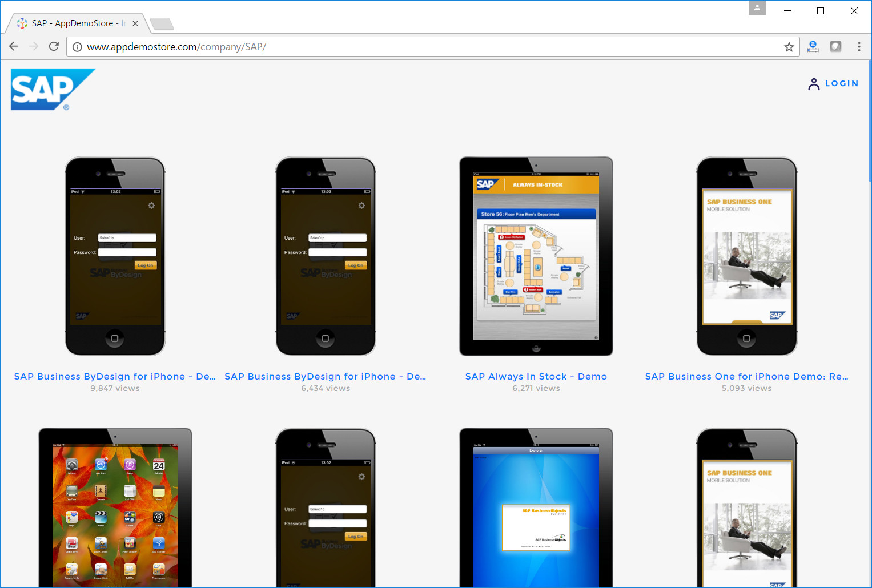Open the Amazon assistant extension icon
This screenshot has width=872, height=588.
(813, 47)
